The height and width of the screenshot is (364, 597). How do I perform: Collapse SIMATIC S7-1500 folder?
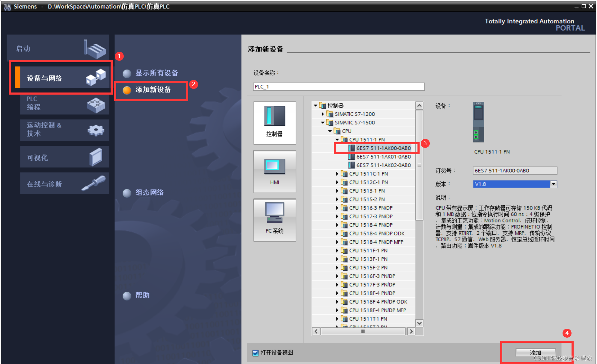pyautogui.click(x=323, y=122)
